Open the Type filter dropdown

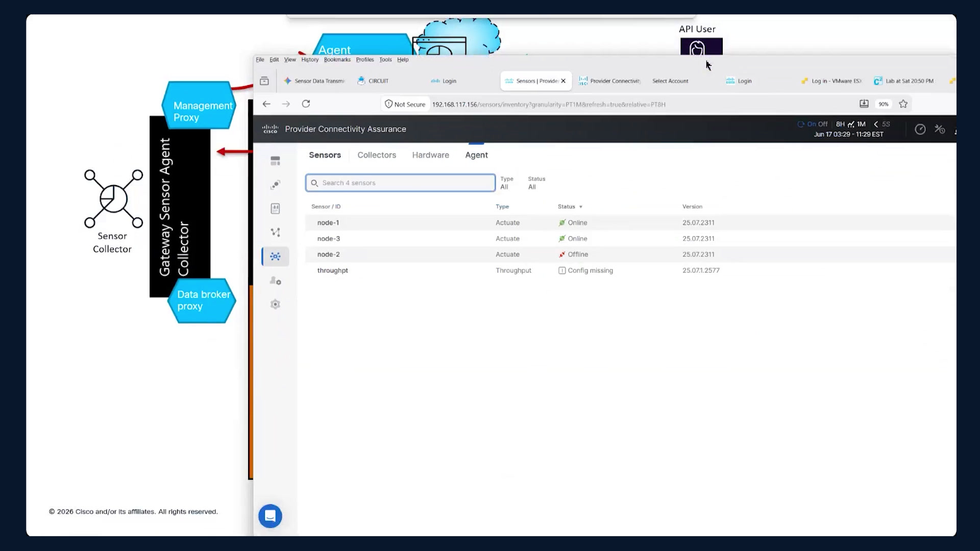506,183
